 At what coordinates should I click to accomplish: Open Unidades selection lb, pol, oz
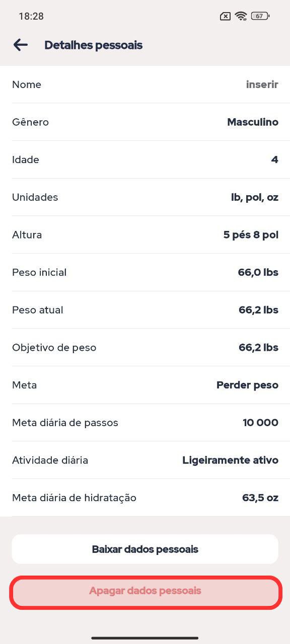coord(145,197)
